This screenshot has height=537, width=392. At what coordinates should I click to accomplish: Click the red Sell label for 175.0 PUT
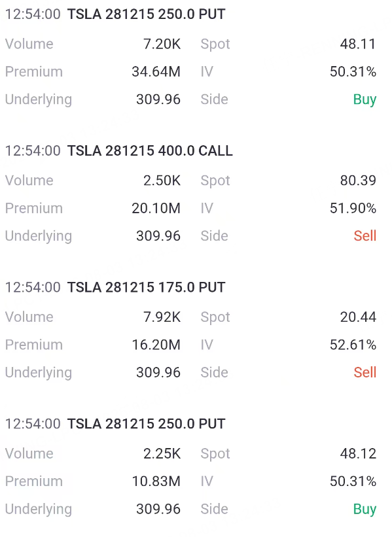[x=365, y=373]
